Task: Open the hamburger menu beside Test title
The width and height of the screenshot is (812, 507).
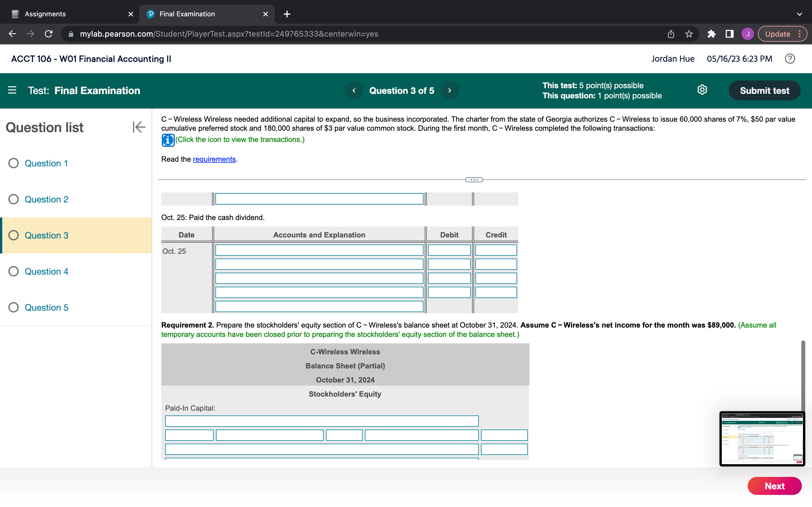Action: pos(12,90)
